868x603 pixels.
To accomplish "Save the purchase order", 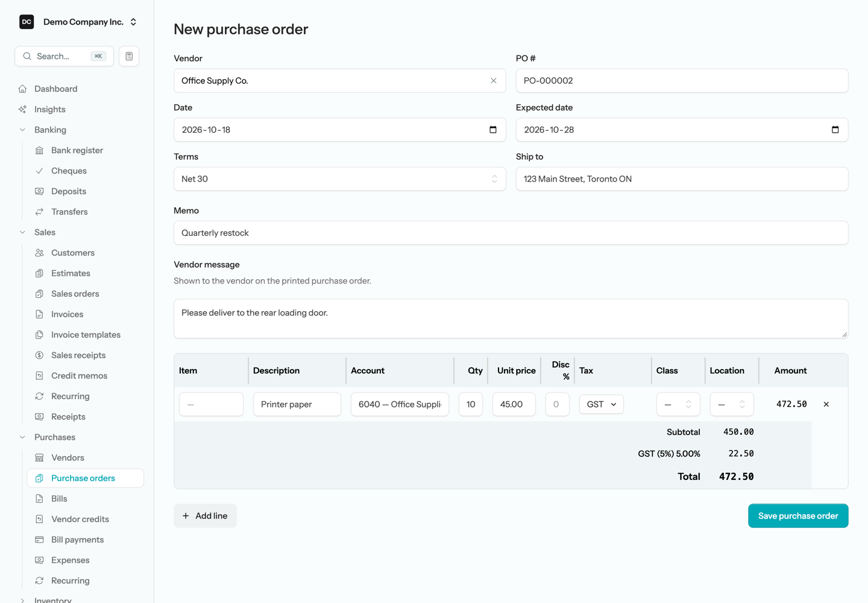I will click(798, 516).
